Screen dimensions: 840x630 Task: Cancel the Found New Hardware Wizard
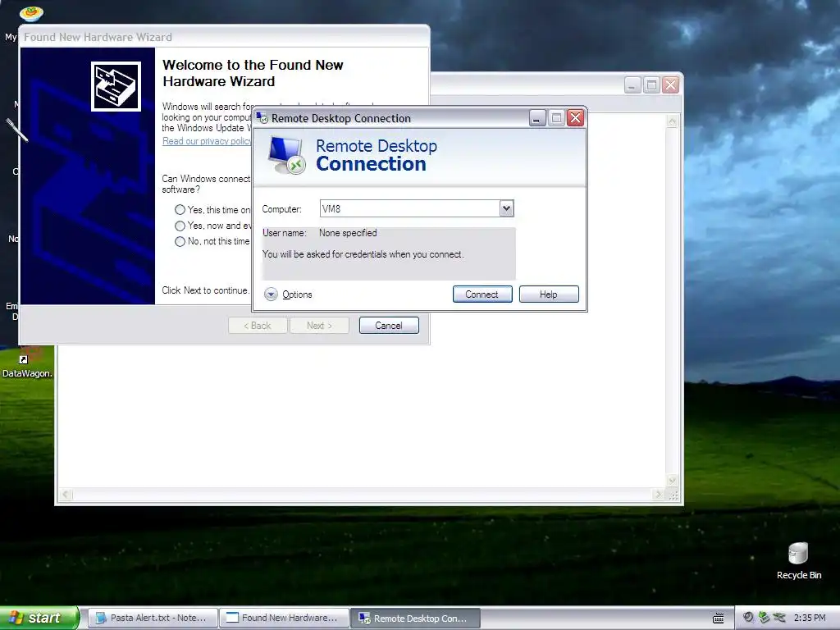pos(389,325)
